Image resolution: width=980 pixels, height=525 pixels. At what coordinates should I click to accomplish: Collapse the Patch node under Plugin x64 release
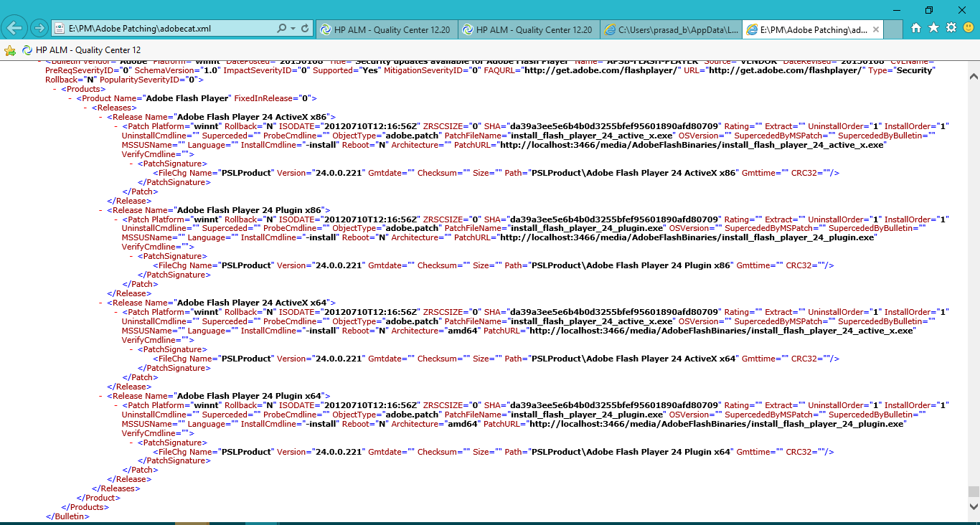pos(116,405)
